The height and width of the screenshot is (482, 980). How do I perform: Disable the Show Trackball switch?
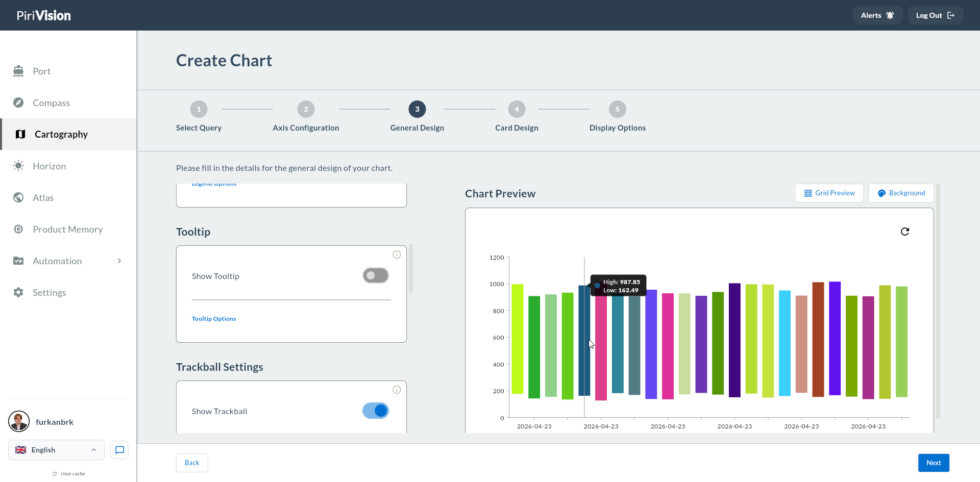376,411
